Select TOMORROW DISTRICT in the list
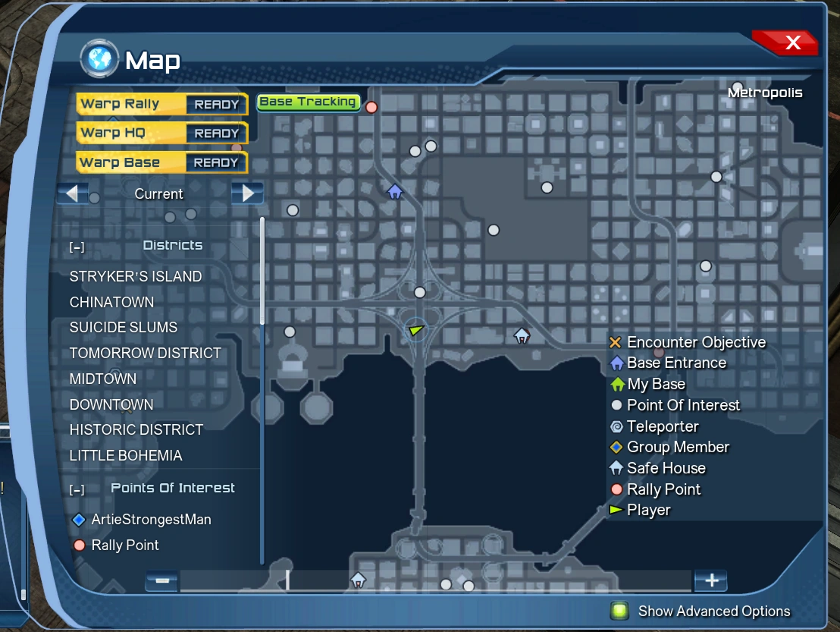Viewport: 840px width, 632px height. click(x=145, y=354)
